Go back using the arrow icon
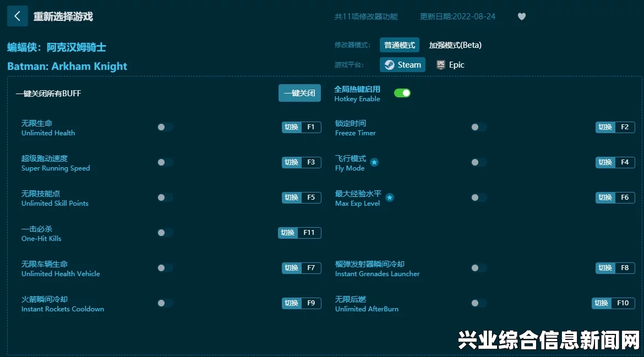The width and height of the screenshot is (644, 357). (x=17, y=16)
